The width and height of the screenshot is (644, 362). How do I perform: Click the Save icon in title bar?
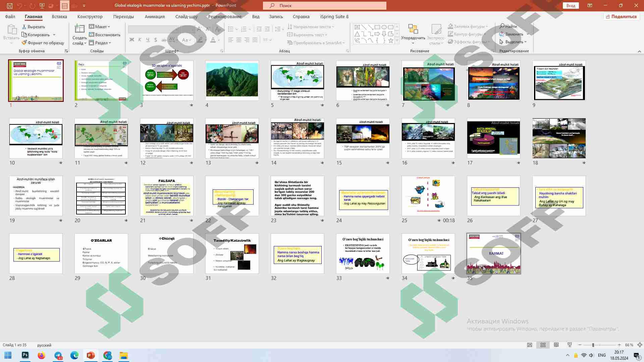point(10,6)
